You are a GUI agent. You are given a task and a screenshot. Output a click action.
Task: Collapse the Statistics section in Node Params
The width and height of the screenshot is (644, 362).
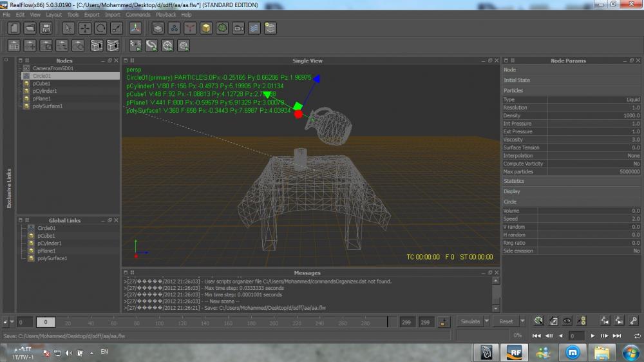pyautogui.click(x=514, y=181)
